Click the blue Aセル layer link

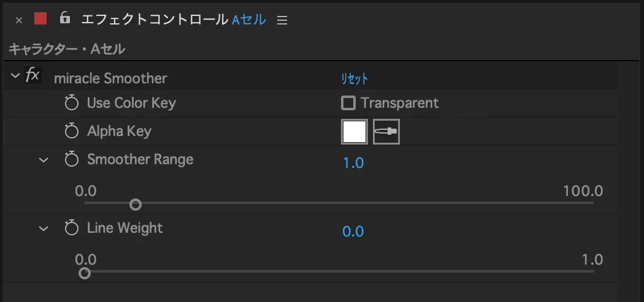click(249, 19)
